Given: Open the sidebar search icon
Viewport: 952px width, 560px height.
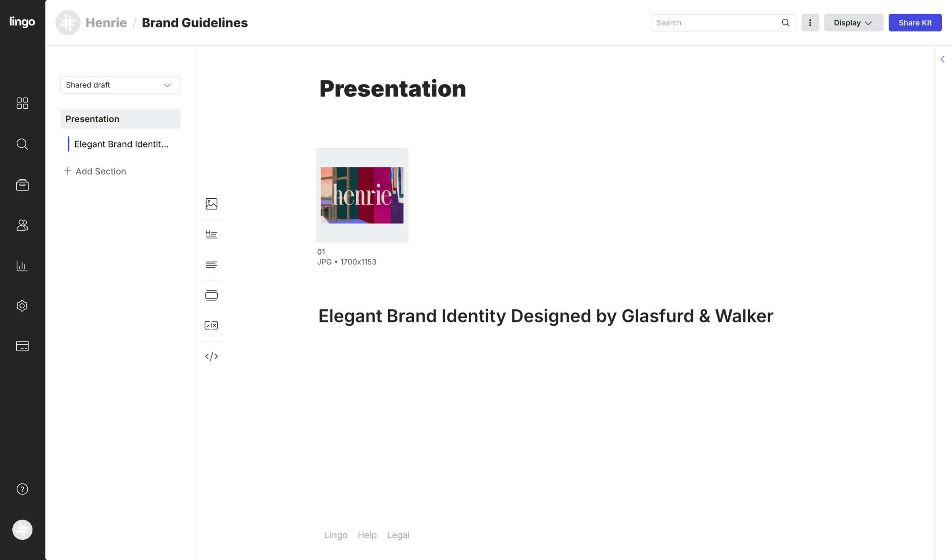Looking at the screenshot, I should pos(22,144).
